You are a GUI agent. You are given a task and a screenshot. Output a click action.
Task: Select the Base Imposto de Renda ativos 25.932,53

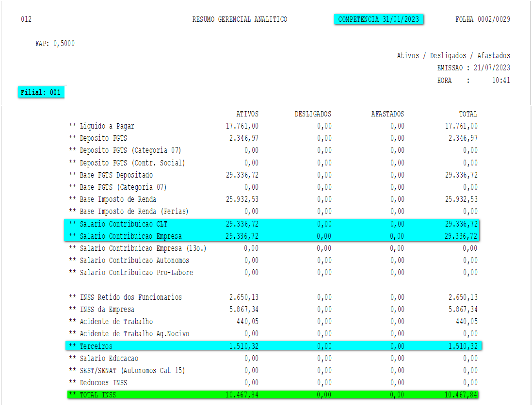(x=242, y=199)
